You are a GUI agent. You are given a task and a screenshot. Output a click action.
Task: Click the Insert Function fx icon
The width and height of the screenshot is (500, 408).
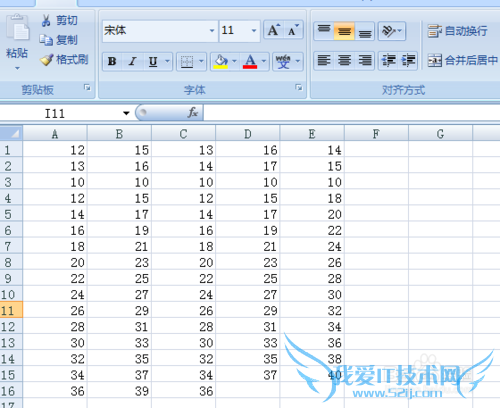(193, 113)
